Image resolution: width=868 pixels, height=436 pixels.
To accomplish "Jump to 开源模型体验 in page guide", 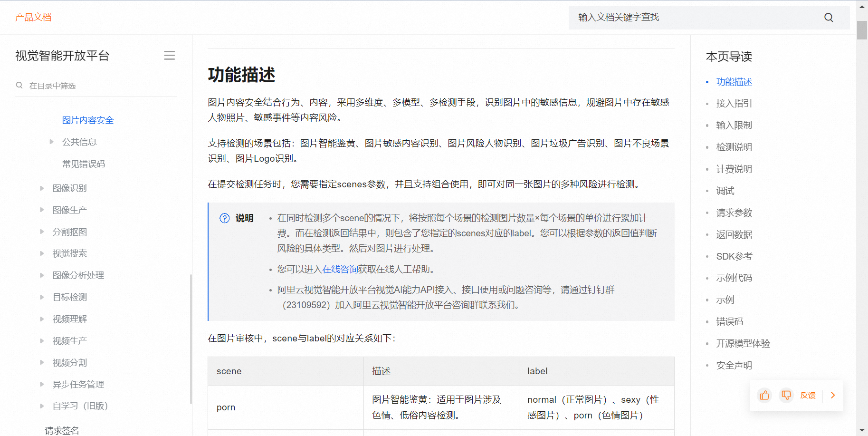I will coord(743,343).
